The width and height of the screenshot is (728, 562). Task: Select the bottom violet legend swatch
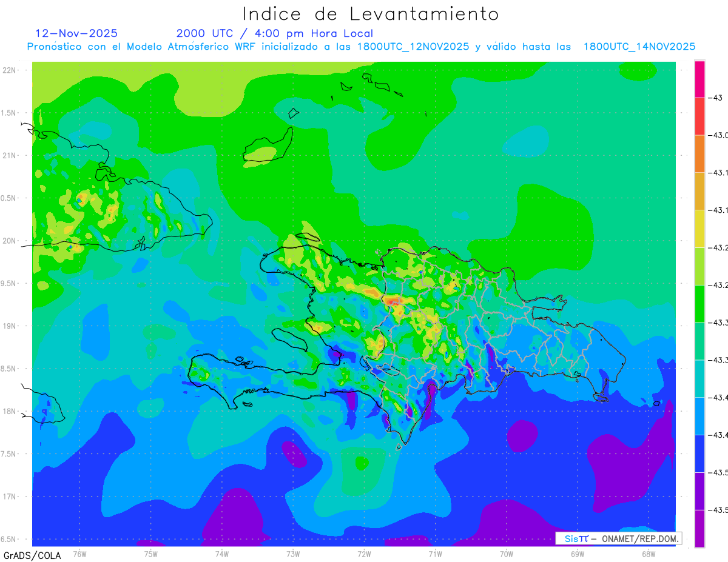click(699, 529)
